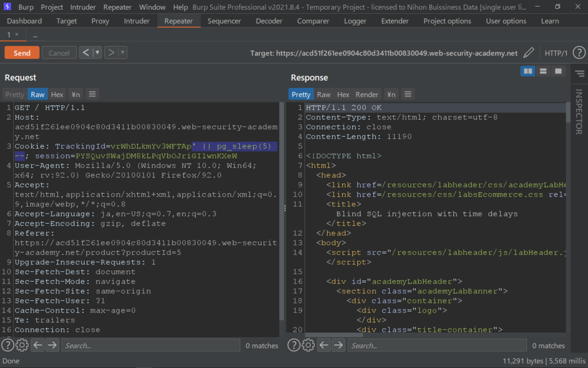Switch to the Target tab
Screen dimensions: 588x368
[x=67, y=21]
